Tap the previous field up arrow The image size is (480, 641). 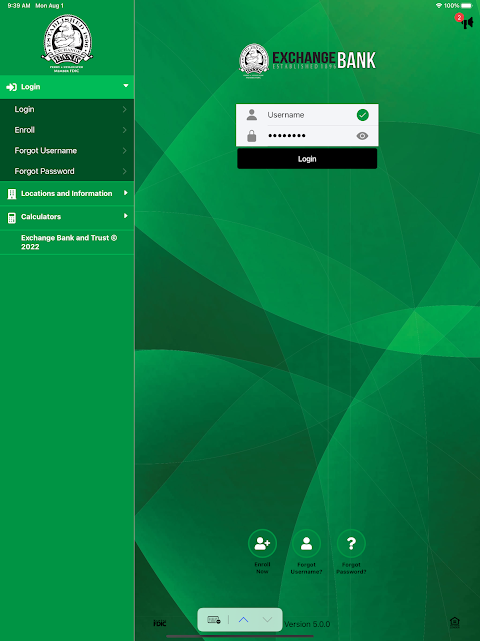point(243,620)
